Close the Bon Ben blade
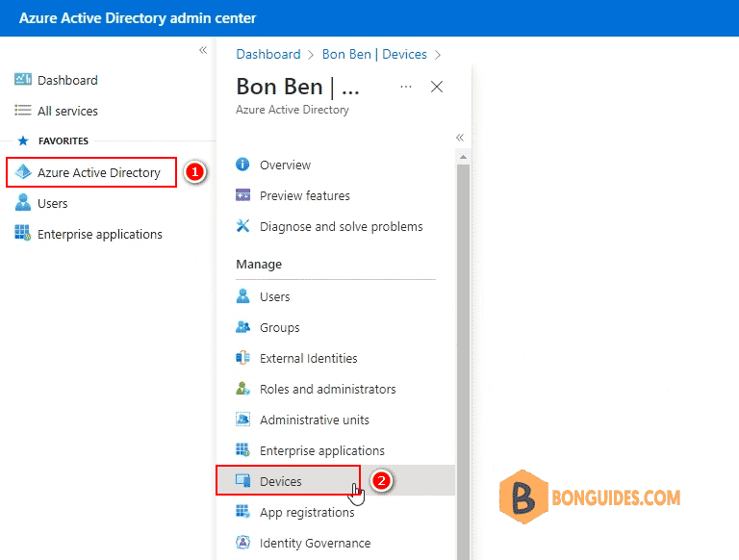This screenshot has width=739, height=560. [437, 87]
